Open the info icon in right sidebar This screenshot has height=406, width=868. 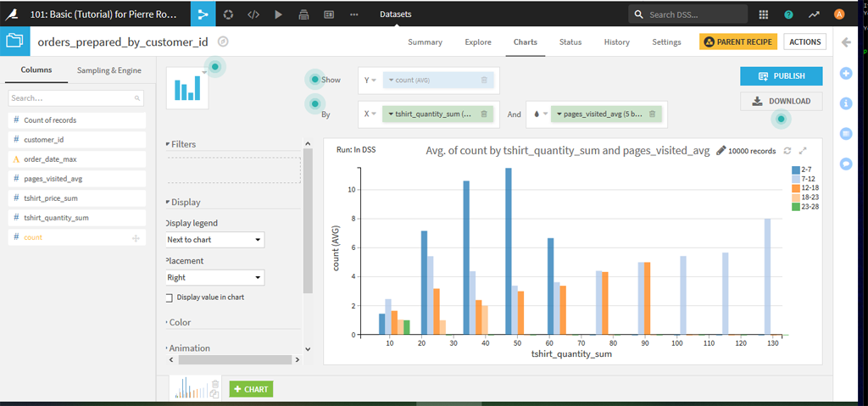click(x=845, y=103)
